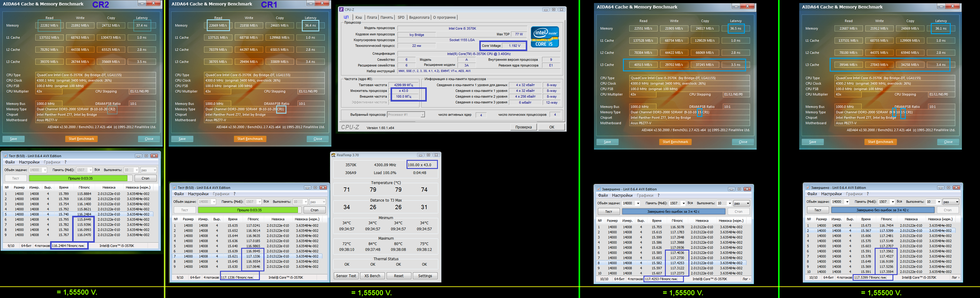980x298 pixels.
Task: Click title icon of LinX window peaking 117.5399
Action: [808, 187]
